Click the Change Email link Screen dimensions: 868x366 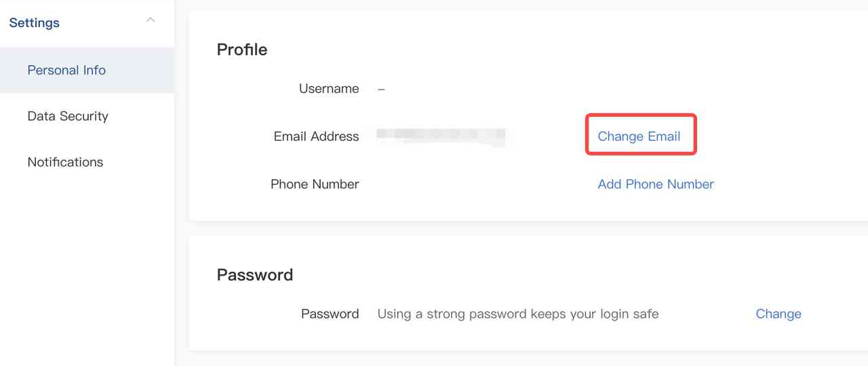pyautogui.click(x=639, y=136)
